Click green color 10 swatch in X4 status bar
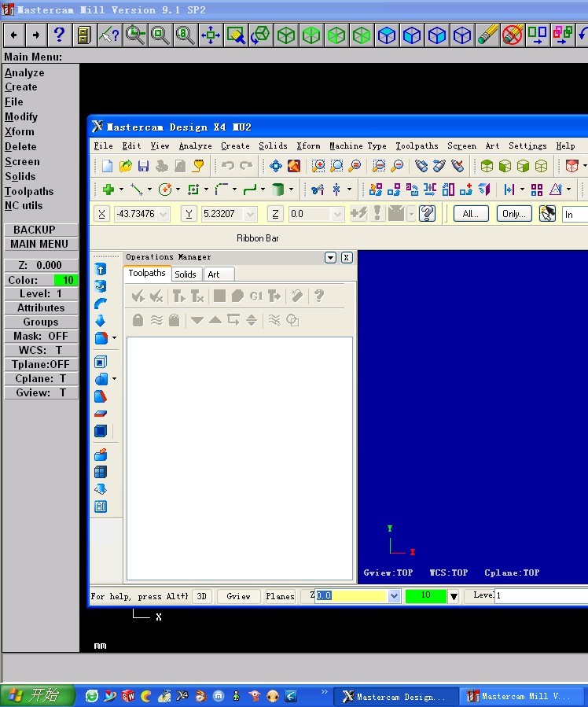The height and width of the screenshot is (707, 588). pyautogui.click(x=426, y=595)
